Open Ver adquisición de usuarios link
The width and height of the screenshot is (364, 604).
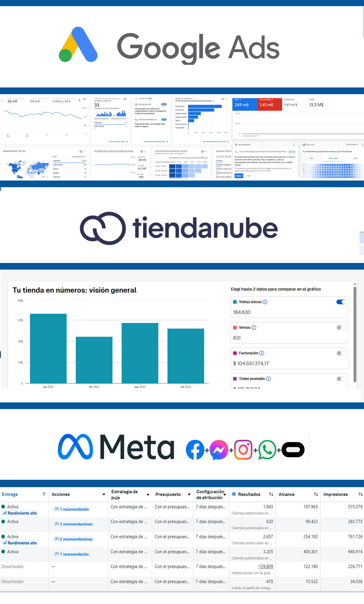(216, 142)
